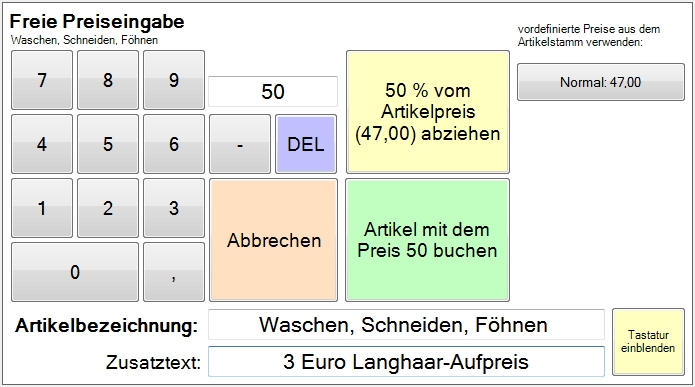
Task: Click the blue DEL button
Action: [x=306, y=144]
